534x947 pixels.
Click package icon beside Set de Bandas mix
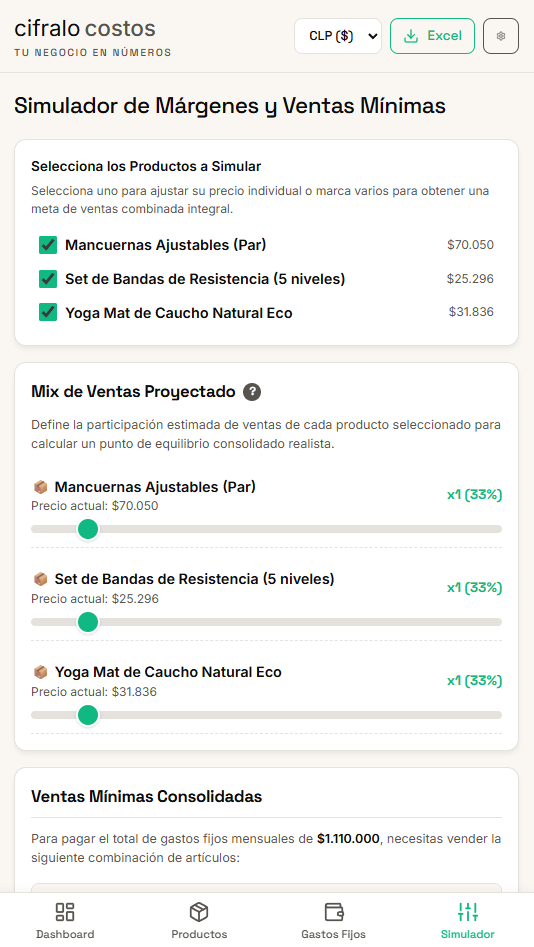point(40,579)
